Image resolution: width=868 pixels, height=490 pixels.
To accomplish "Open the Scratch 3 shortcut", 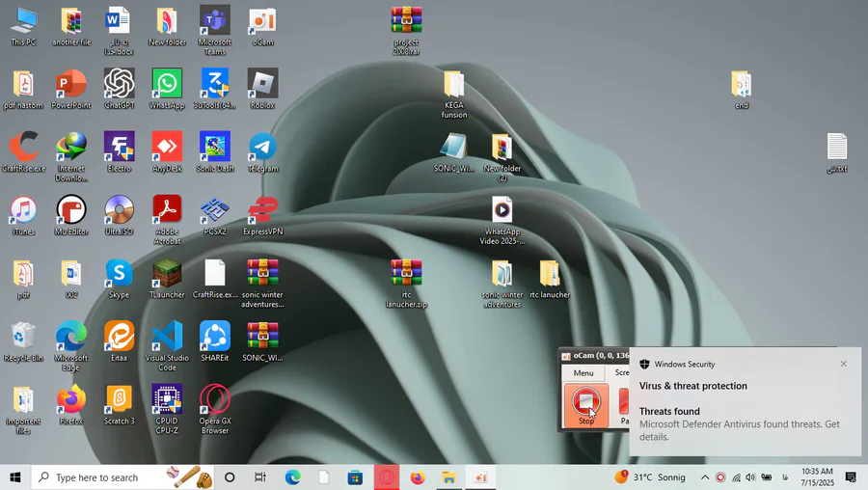I will coord(119,405).
